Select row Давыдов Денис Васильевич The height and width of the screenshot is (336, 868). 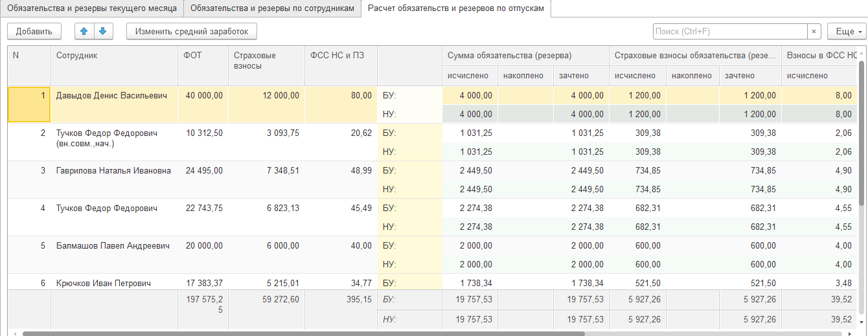click(111, 96)
